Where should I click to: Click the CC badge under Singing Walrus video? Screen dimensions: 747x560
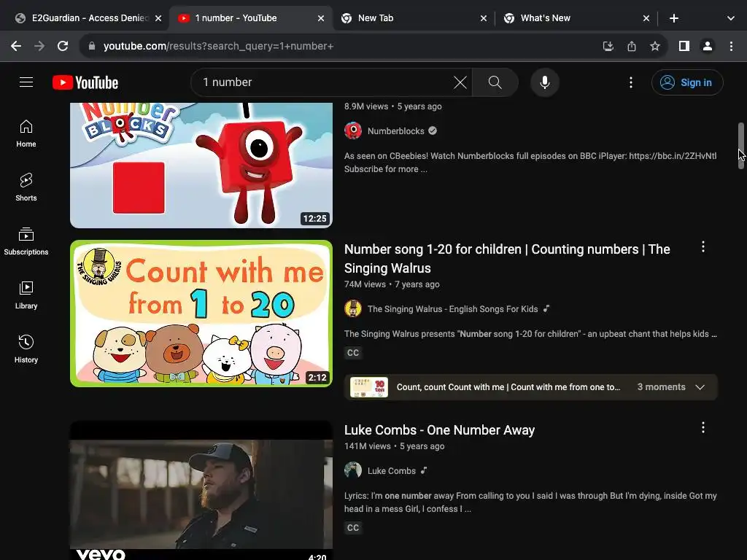[x=353, y=353]
